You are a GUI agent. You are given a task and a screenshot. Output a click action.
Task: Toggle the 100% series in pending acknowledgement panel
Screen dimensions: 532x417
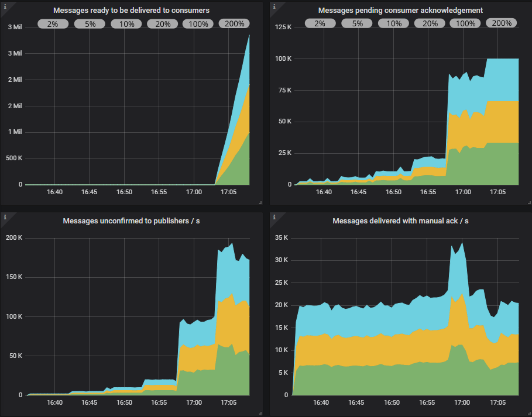465,23
